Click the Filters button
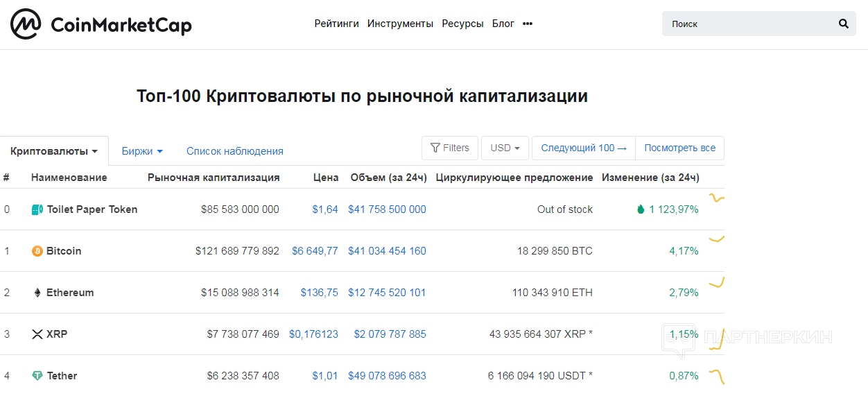This screenshot has height=396, width=868. click(450, 148)
